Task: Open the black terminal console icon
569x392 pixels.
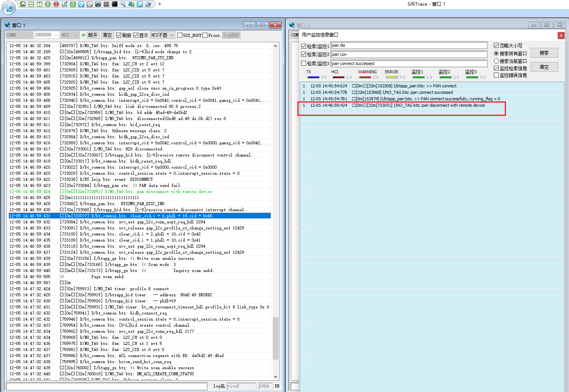Action: coord(115,4)
